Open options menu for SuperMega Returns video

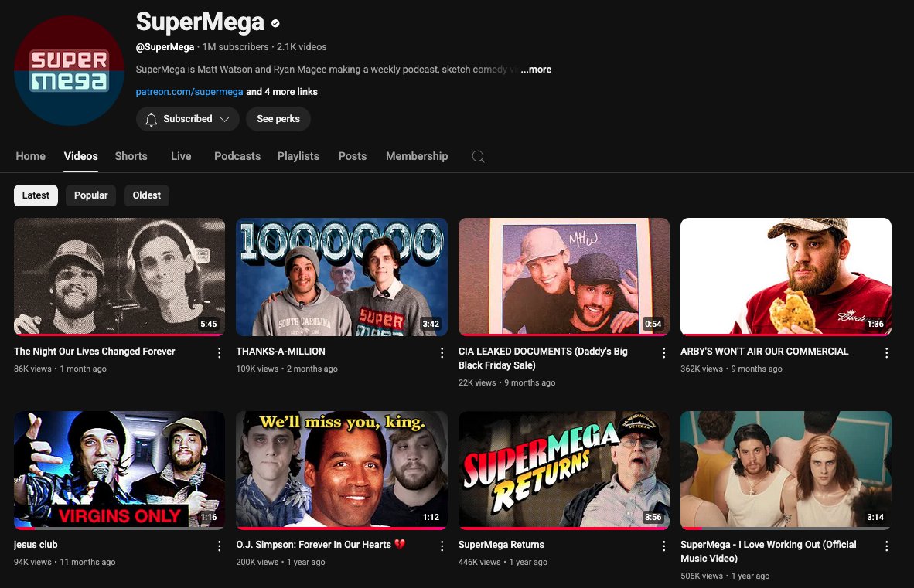coord(663,546)
